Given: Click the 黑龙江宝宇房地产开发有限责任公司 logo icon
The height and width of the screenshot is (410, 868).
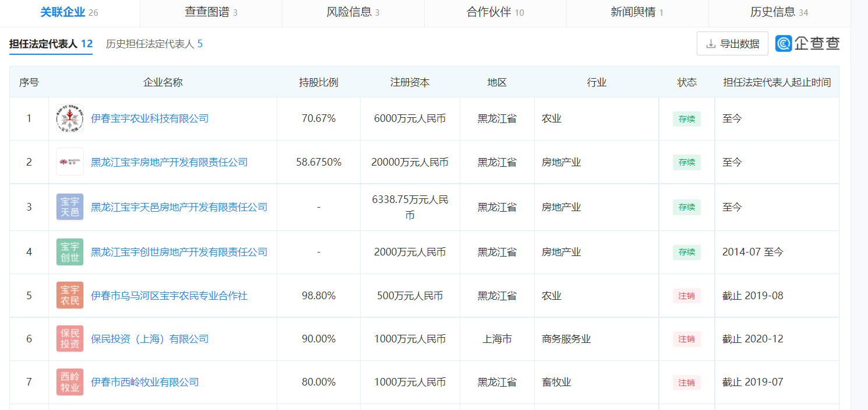Looking at the screenshot, I should 70,162.
